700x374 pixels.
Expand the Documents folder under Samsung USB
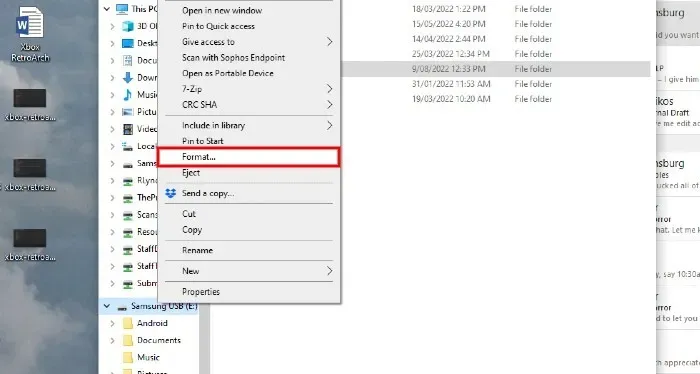[112, 340]
